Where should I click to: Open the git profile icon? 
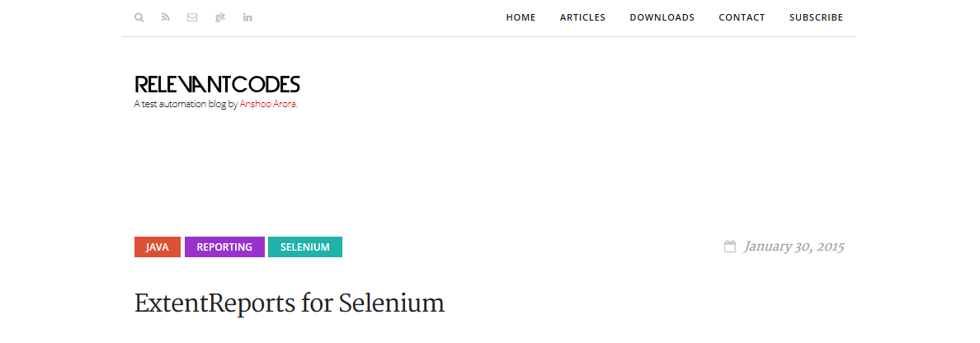220,16
